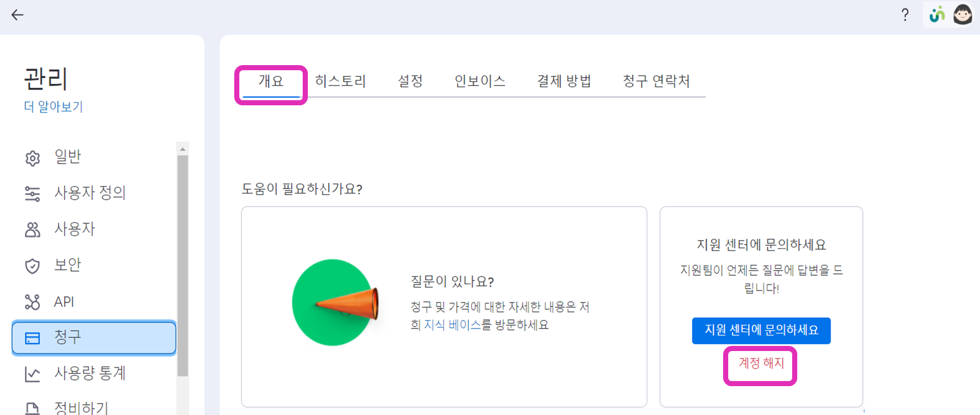Click the 지원 센터에 문의하세요 button
This screenshot has height=415, width=980.
[761, 331]
